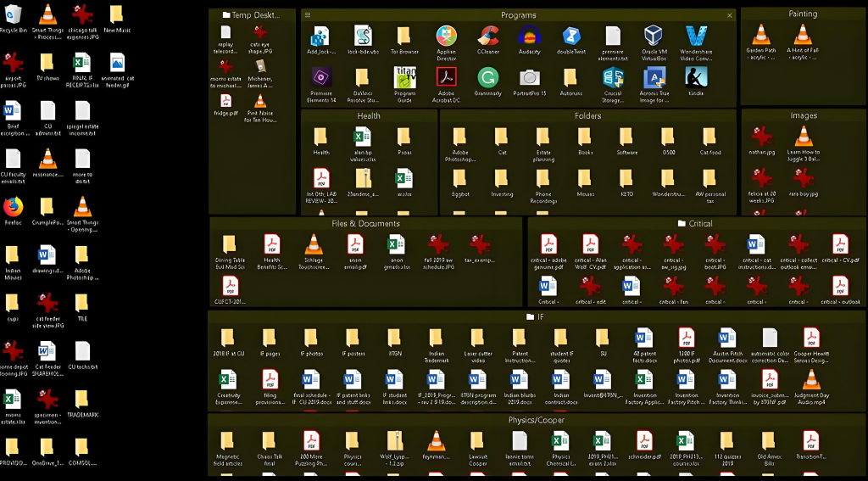The image size is (868, 481).
Task: Open the fridge.pdf file in Temp Desktop
Action: 225,102
